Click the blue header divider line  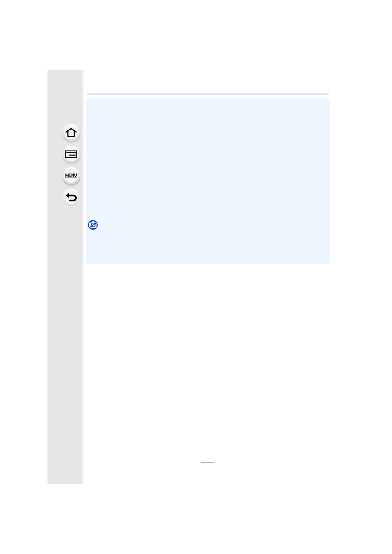pyautogui.click(x=208, y=94)
